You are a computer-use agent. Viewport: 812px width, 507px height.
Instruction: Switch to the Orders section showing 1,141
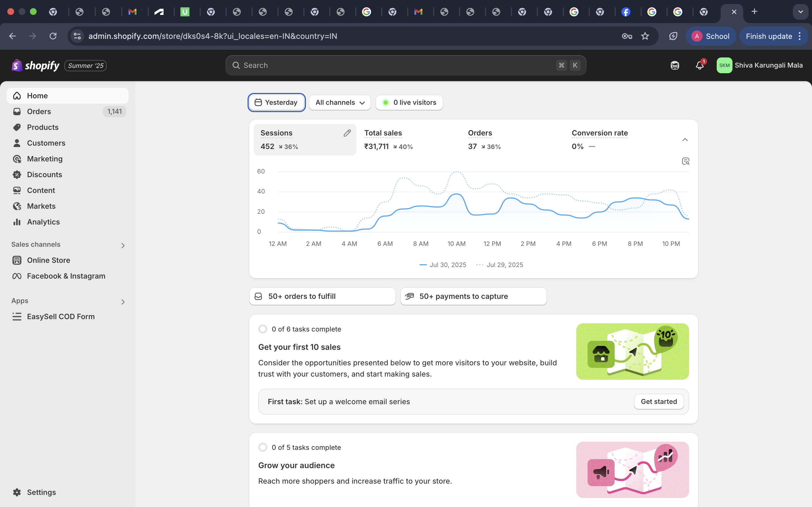tap(39, 111)
